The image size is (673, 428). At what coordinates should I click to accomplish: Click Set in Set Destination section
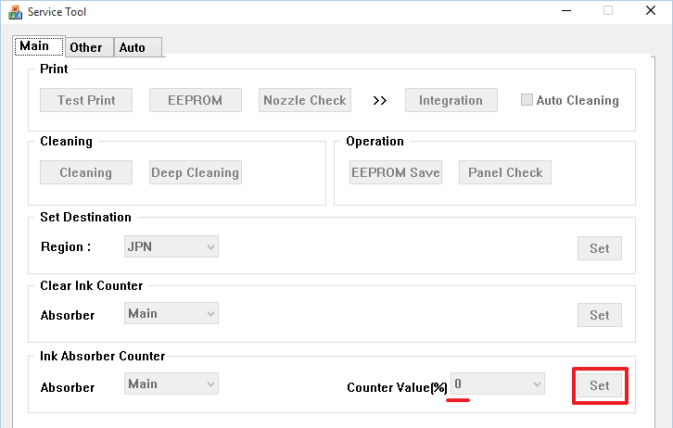pyautogui.click(x=599, y=248)
